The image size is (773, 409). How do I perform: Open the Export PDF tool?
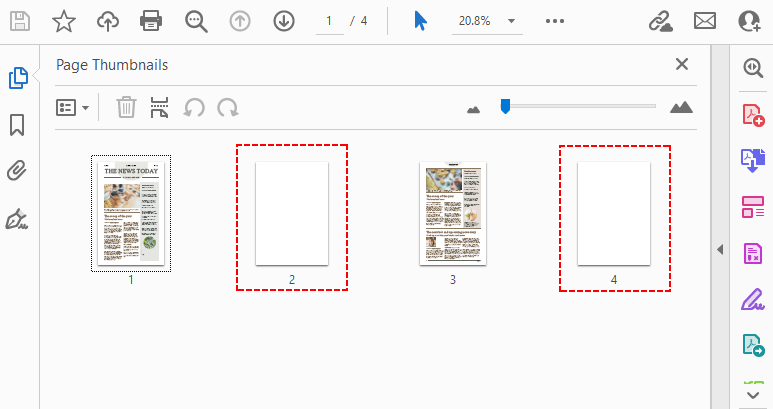(x=753, y=161)
